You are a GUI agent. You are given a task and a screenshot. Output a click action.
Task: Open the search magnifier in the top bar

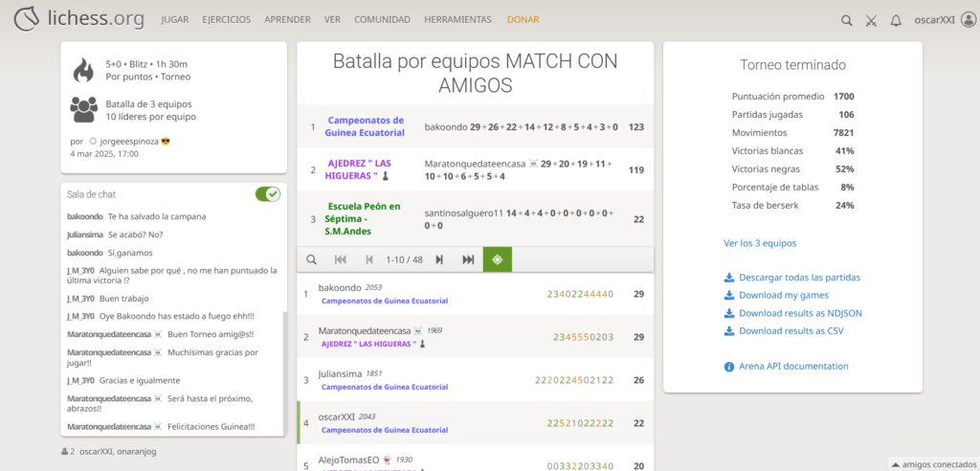846,20
